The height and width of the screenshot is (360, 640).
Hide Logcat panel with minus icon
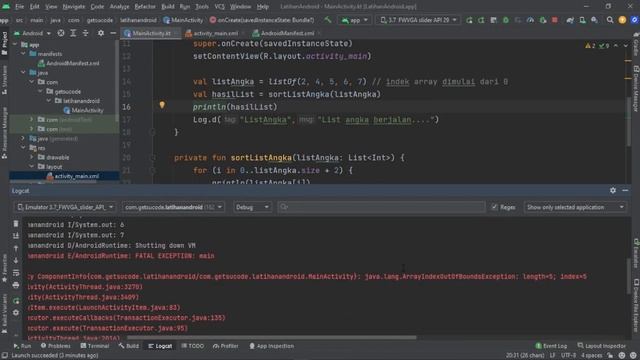click(x=625, y=190)
